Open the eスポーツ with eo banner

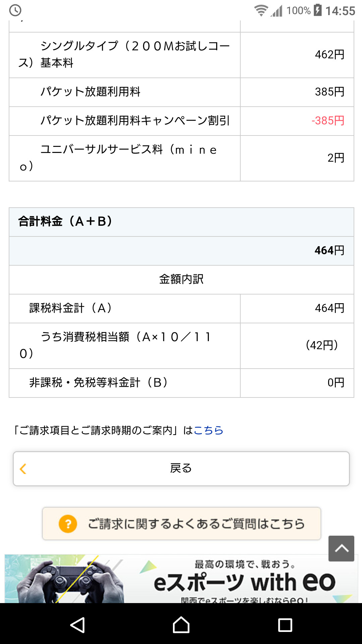point(181,579)
